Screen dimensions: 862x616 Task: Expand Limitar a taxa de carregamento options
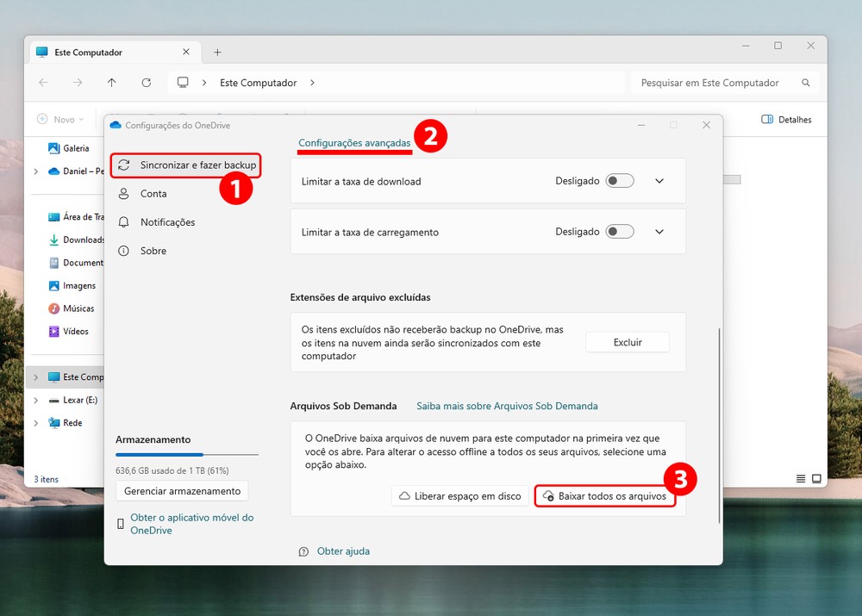click(659, 232)
